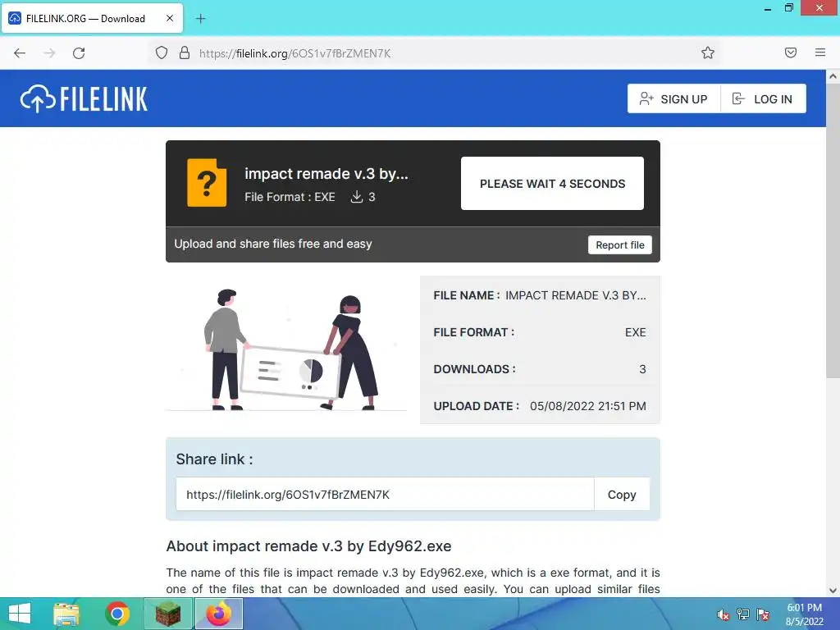Click the share link text field
This screenshot has width=840, height=630.
386,495
